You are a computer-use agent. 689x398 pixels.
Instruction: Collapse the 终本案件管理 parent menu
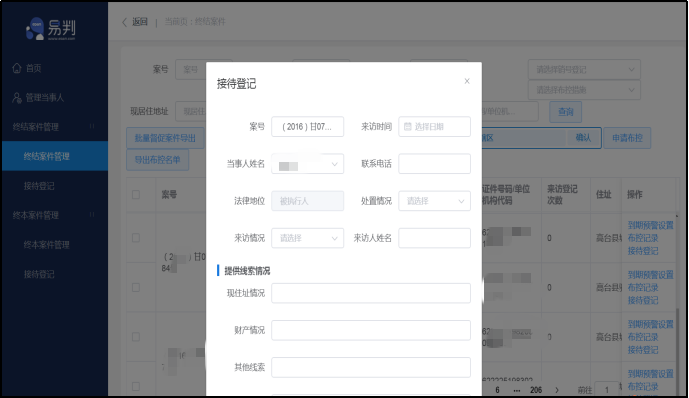[54, 215]
